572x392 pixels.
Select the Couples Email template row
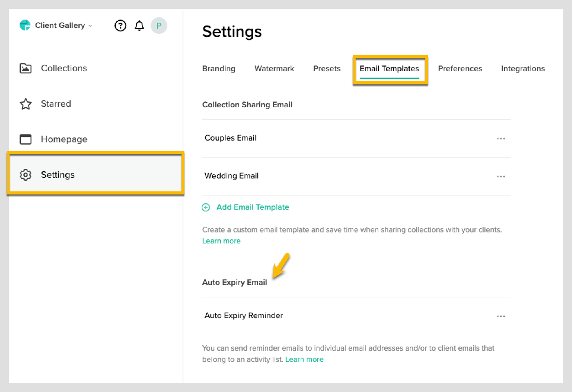tap(231, 138)
